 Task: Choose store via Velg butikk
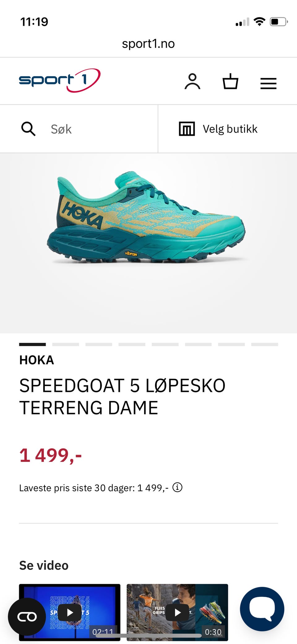click(x=227, y=129)
